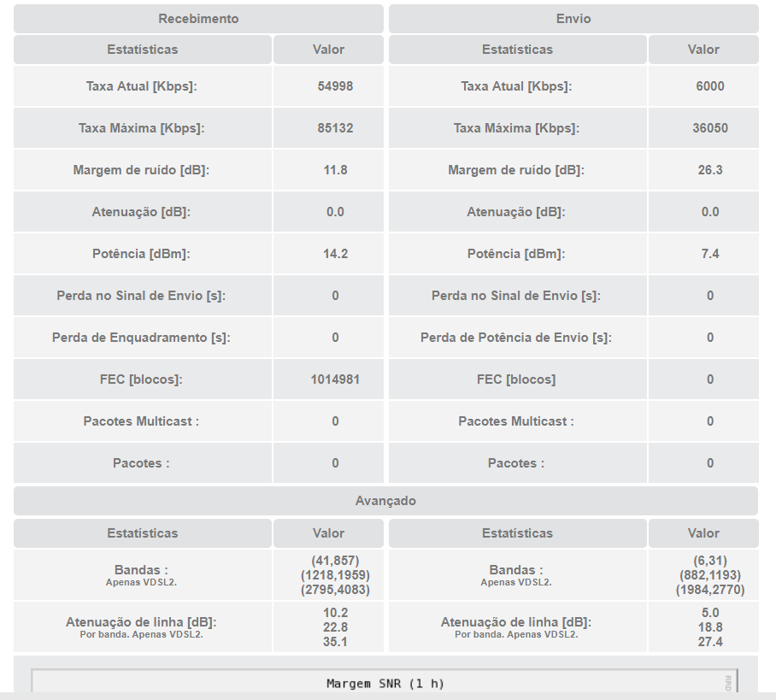
Task: Select the Taxa Máxima value 36050
Action: (x=709, y=128)
